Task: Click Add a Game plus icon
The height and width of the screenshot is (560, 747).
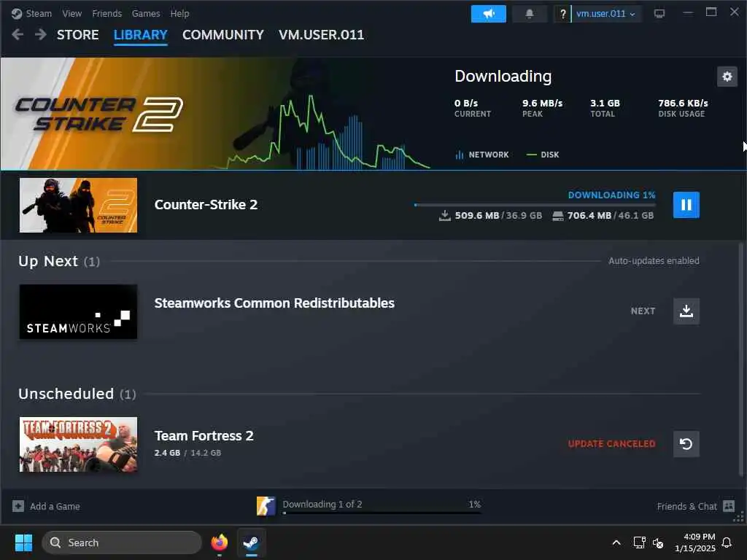Action: (x=18, y=506)
